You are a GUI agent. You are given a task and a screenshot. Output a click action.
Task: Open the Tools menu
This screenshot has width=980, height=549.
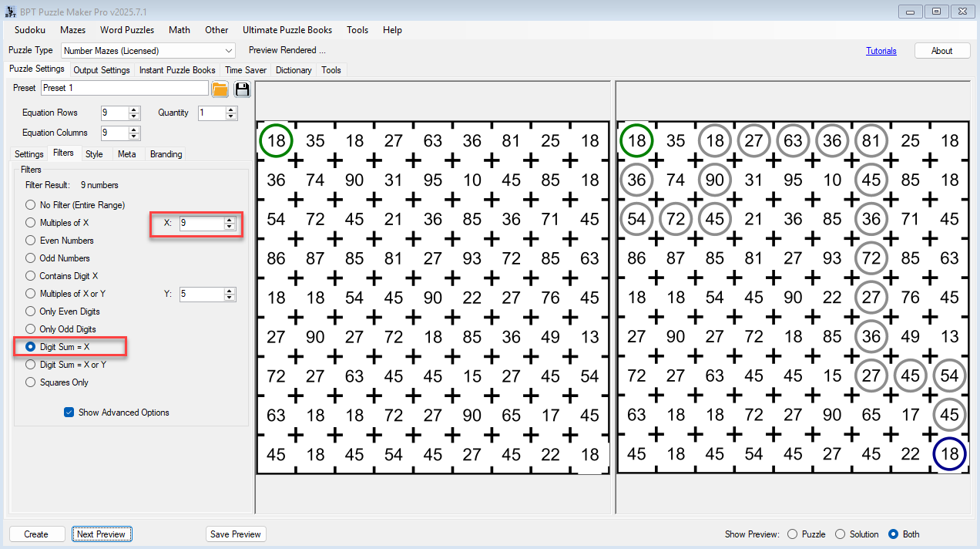[357, 30]
